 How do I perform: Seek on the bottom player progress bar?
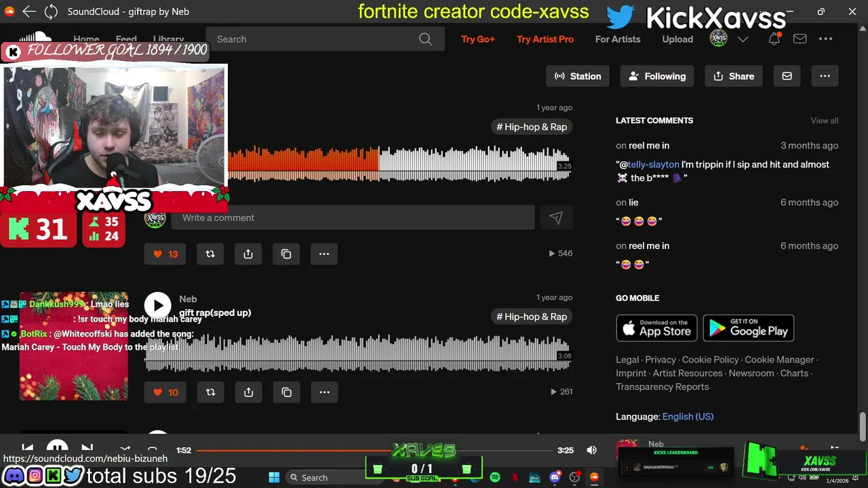coord(374,450)
